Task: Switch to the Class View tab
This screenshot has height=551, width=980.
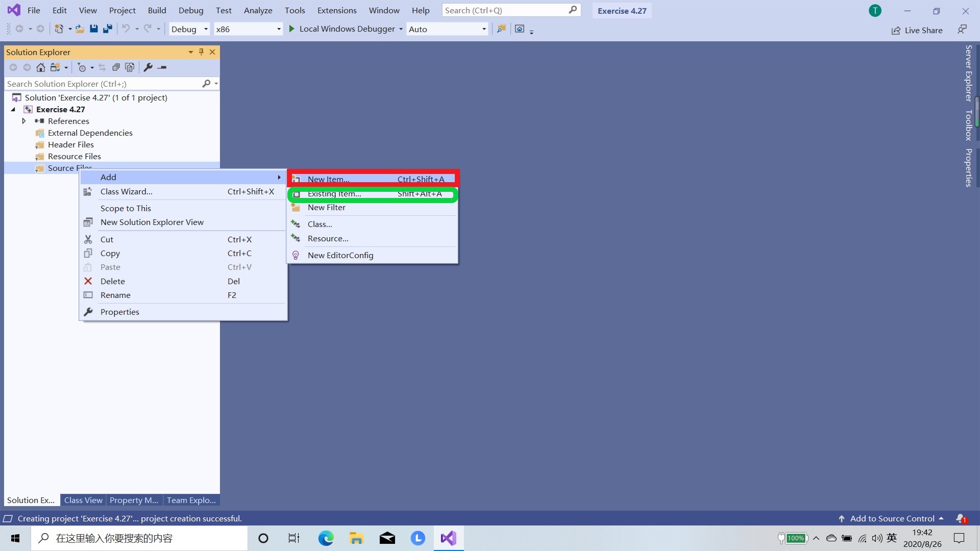Action: [83, 500]
